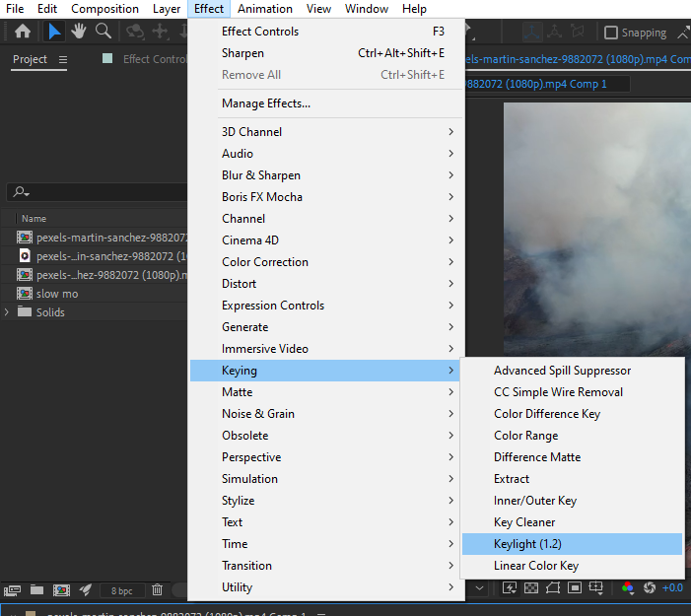Select the Hand tool

click(79, 32)
